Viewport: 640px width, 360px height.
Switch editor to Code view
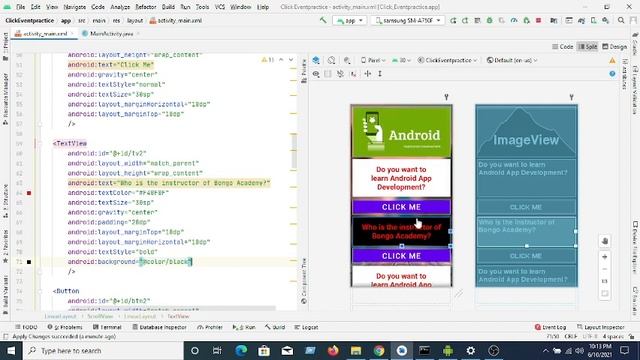[x=563, y=47]
